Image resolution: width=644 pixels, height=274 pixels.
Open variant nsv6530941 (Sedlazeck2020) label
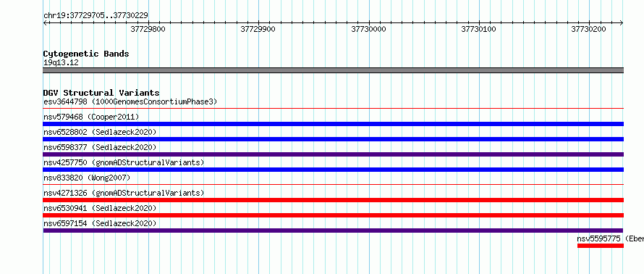(x=100, y=208)
